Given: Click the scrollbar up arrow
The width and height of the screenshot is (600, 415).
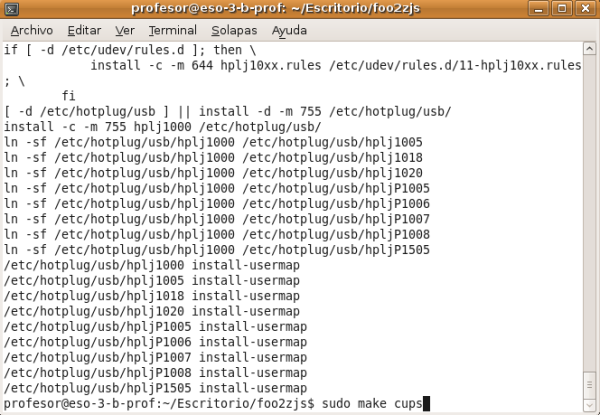Looking at the screenshot, I should pyautogui.click(x=588, y=50).
